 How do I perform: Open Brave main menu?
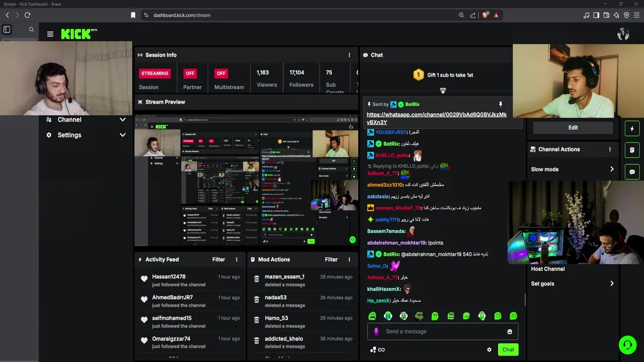[x=637, y=15]
